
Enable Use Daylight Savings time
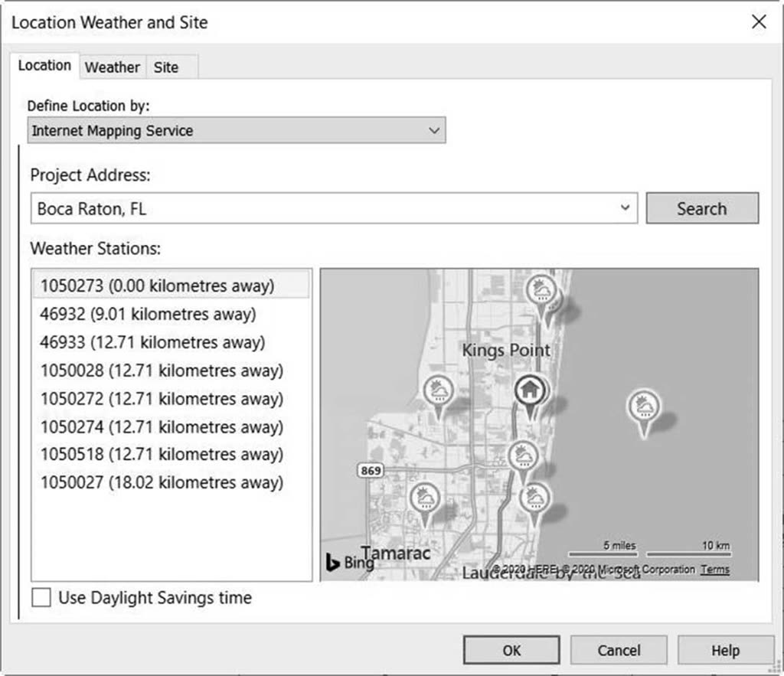(x=41, y=597)
